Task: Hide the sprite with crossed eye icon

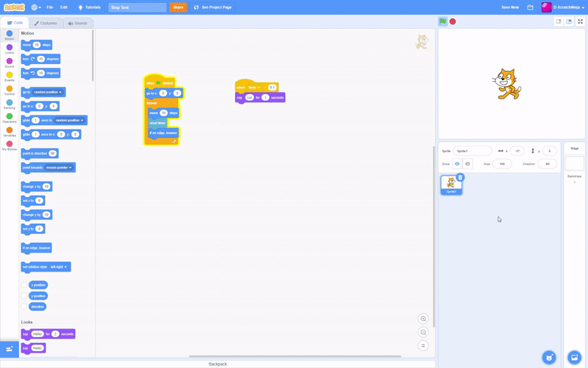Action: [467, 163]
